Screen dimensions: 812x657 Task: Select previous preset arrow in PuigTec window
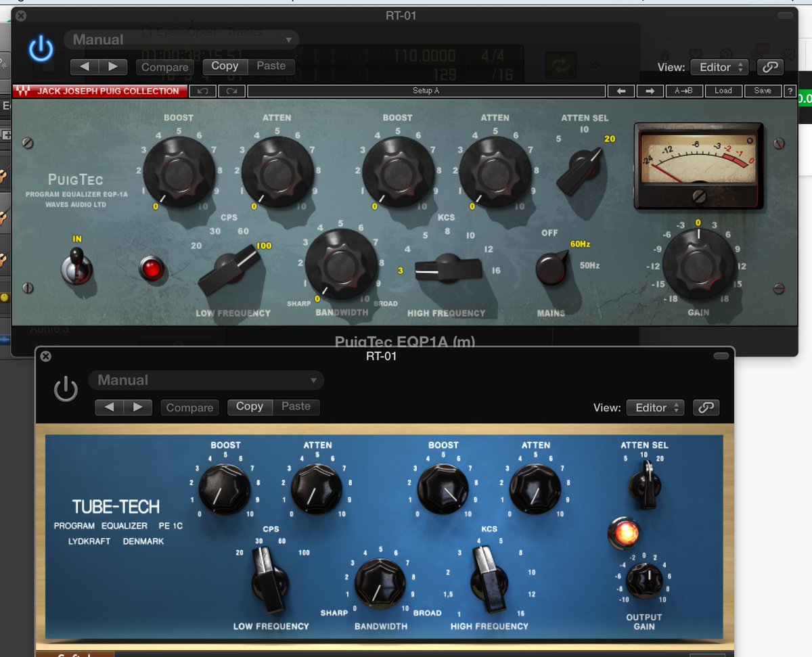85,66
